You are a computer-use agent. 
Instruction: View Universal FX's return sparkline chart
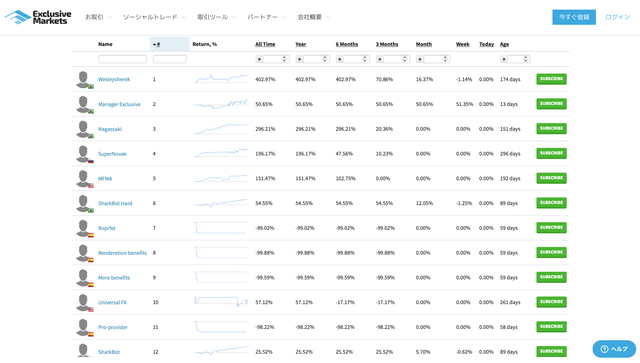(x=221, y=302)
